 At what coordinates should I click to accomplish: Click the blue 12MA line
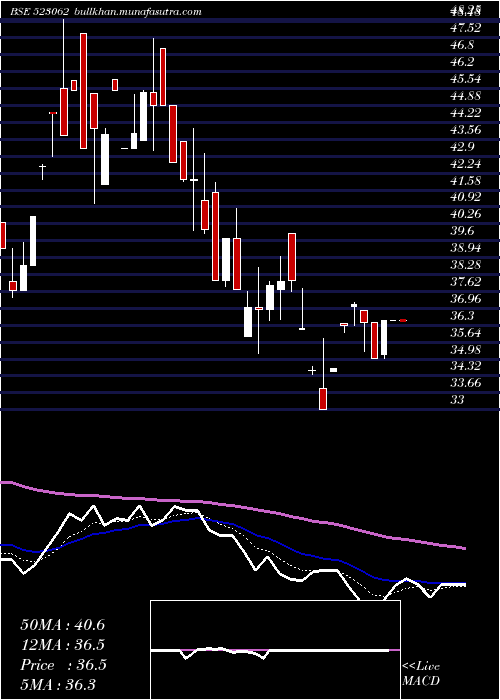point(232,525)
